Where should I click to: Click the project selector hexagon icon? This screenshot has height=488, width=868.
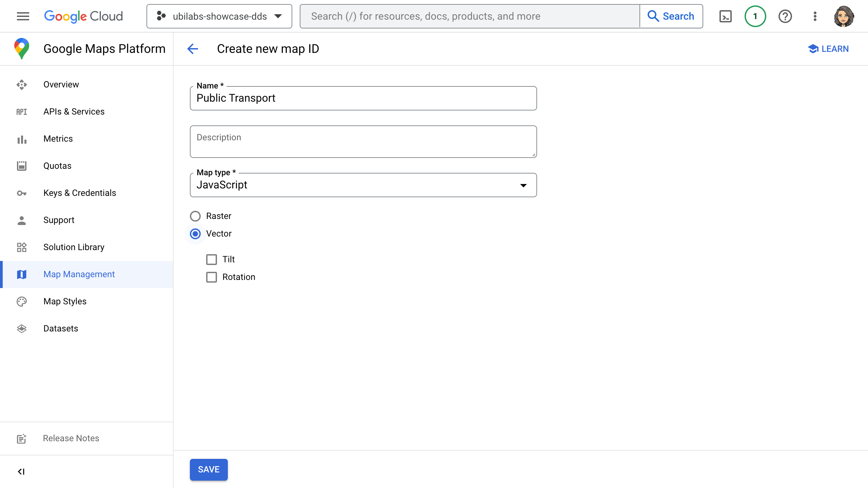161,16
